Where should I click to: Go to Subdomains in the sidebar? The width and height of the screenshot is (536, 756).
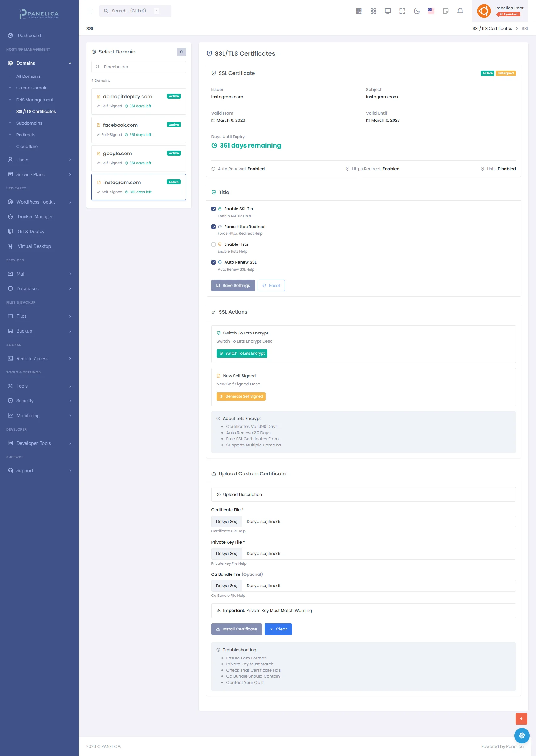pyautogui.click(x=29, y=123)
